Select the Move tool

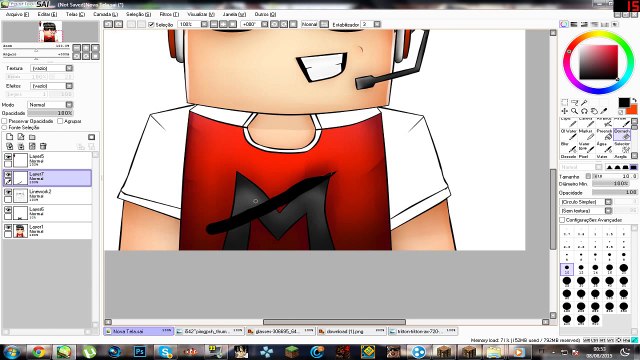coord(564,111)
